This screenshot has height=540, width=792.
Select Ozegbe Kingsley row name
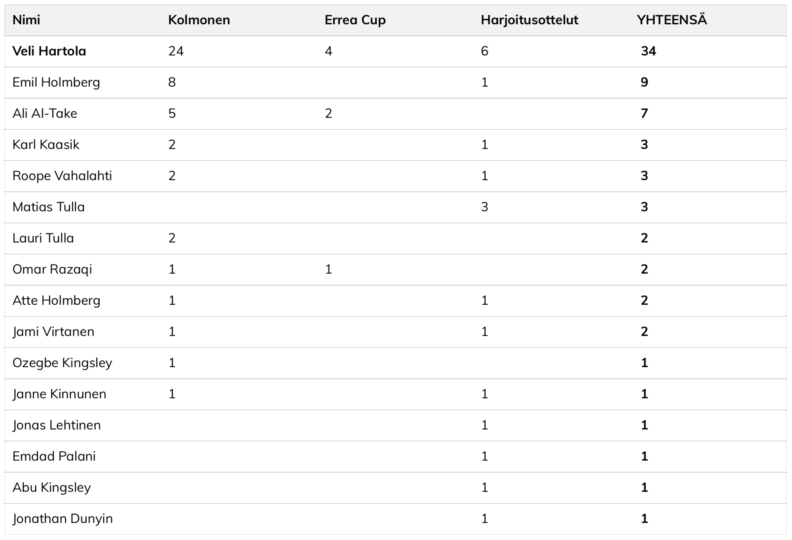(62, 362)
